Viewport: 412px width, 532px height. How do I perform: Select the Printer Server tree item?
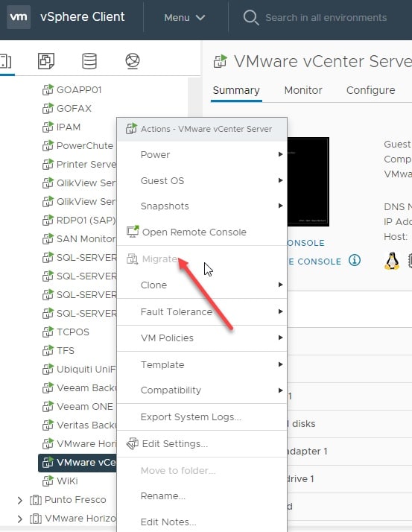coord(79,164)
